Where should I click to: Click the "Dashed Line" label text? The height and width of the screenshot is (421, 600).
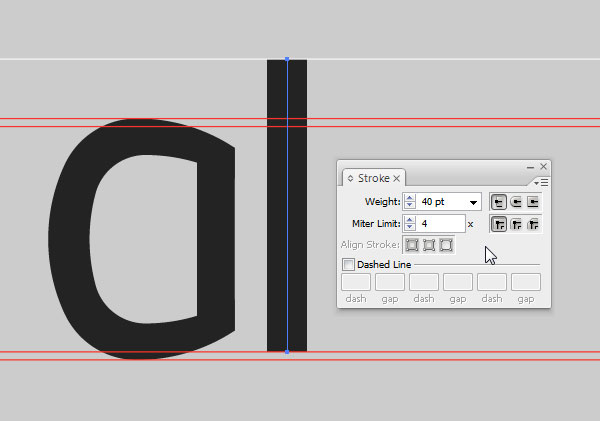pos(384,264)
